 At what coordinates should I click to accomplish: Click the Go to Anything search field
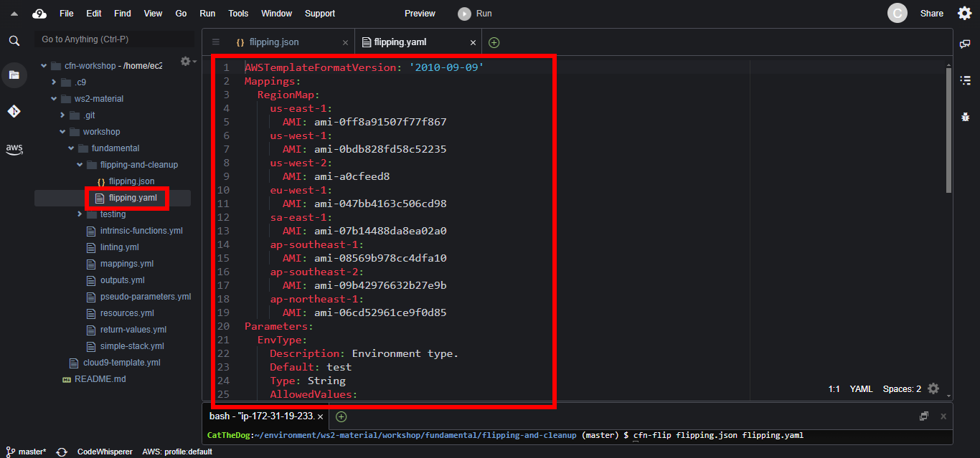pyautogui.click(x=115, y=39)
